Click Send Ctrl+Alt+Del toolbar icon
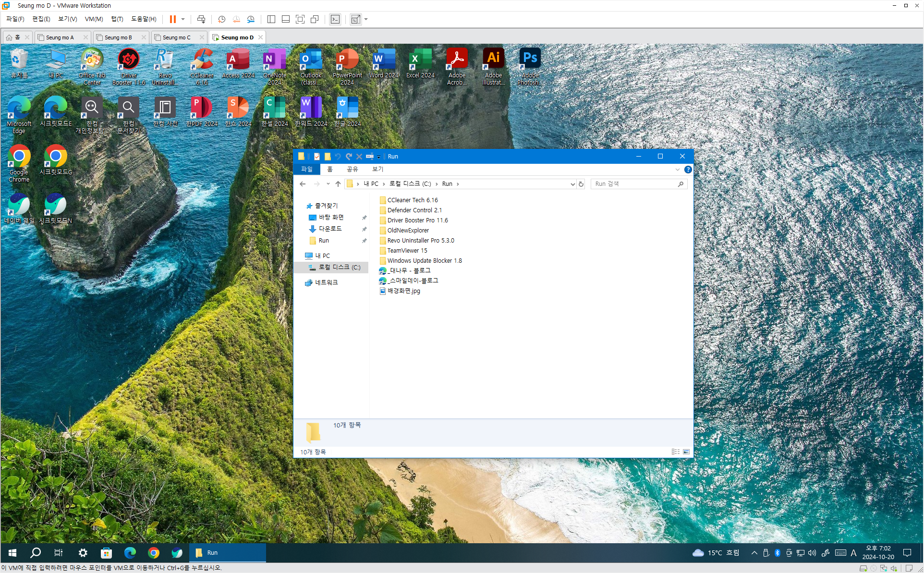The width and height of the screenshot is (924, 573). (x=201, y=19)
